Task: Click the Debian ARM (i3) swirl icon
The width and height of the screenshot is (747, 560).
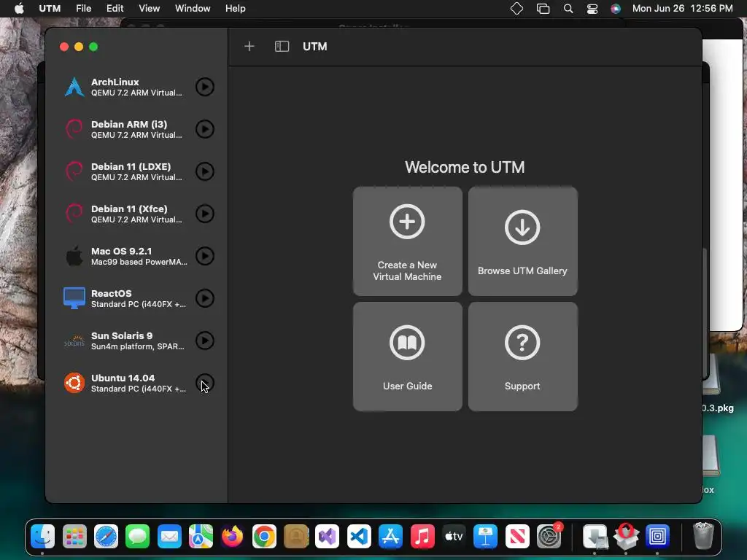Action: 74,129
